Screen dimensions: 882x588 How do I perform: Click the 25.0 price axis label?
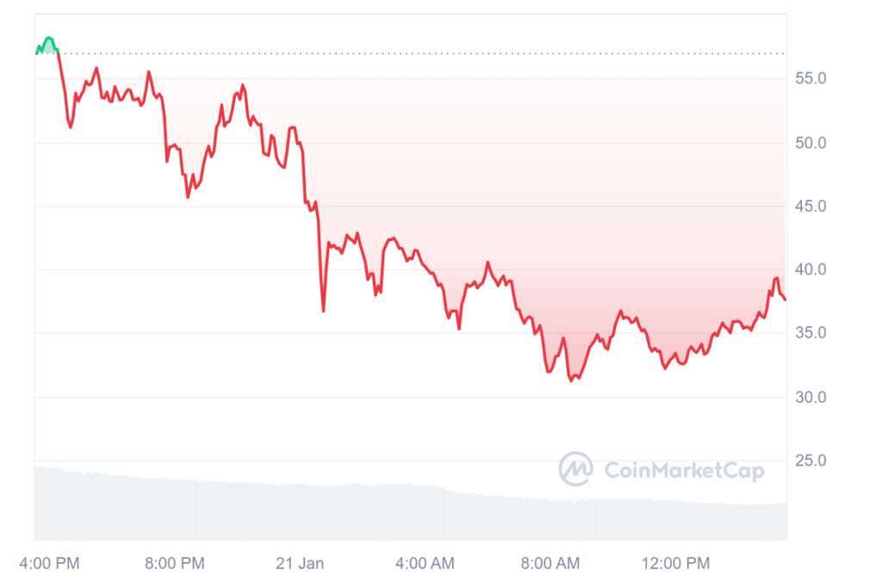[810, 461]
